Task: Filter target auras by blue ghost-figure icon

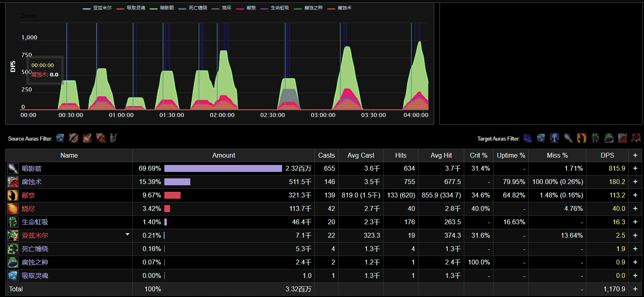Action: pyautogui.click(x=554, y=138)
